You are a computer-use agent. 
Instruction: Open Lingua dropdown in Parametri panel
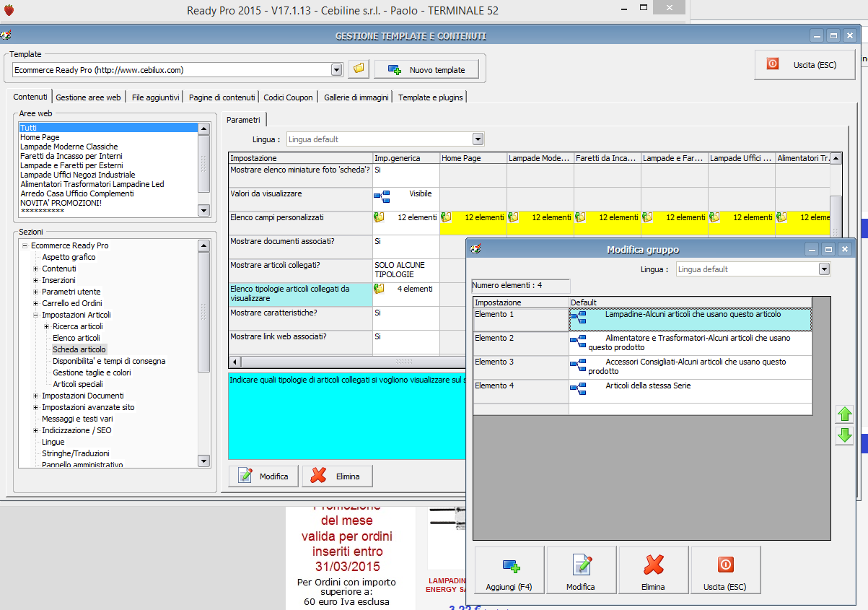(x=478, y=139)
